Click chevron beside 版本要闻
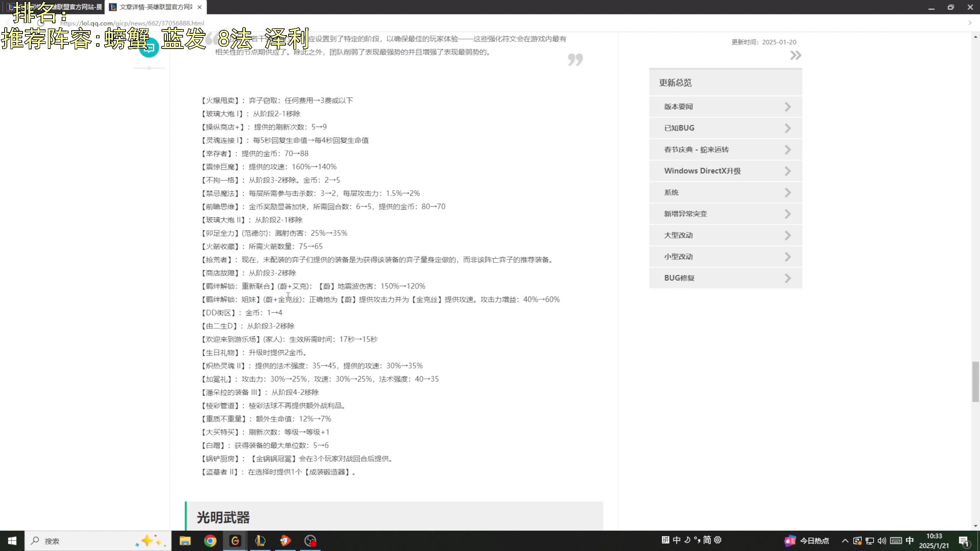980x551 pixels. [x=787, y=107]
